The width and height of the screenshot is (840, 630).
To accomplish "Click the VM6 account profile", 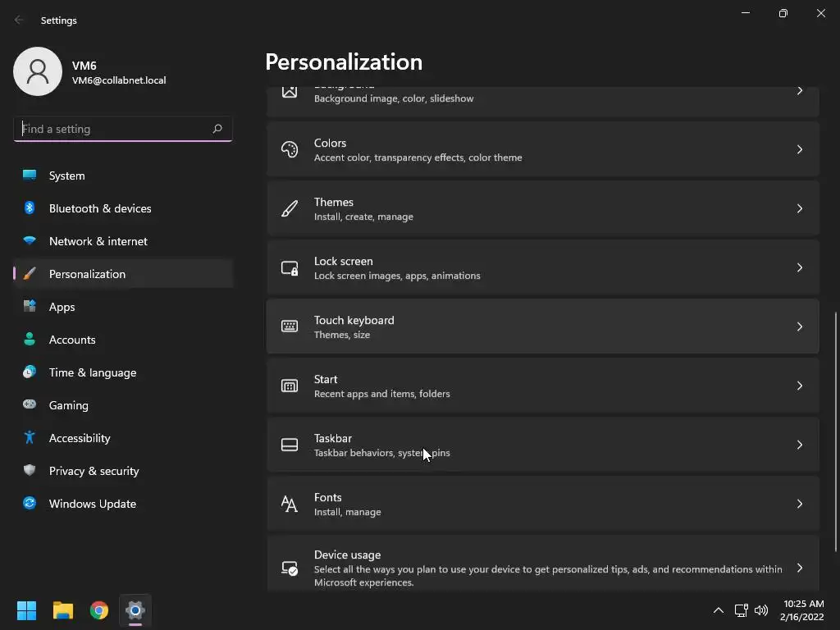I will (x=90, y=72).
